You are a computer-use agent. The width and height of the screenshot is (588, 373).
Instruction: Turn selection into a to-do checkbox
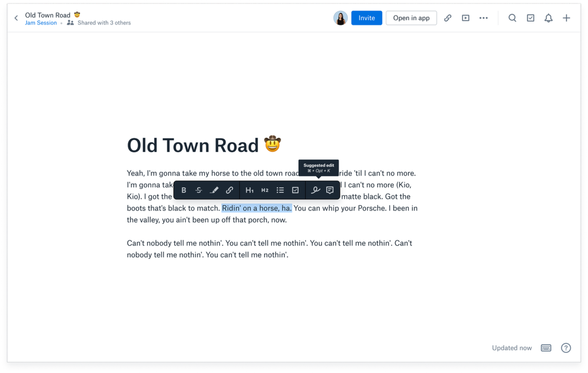pyautogui.click(x=295, y=190)
